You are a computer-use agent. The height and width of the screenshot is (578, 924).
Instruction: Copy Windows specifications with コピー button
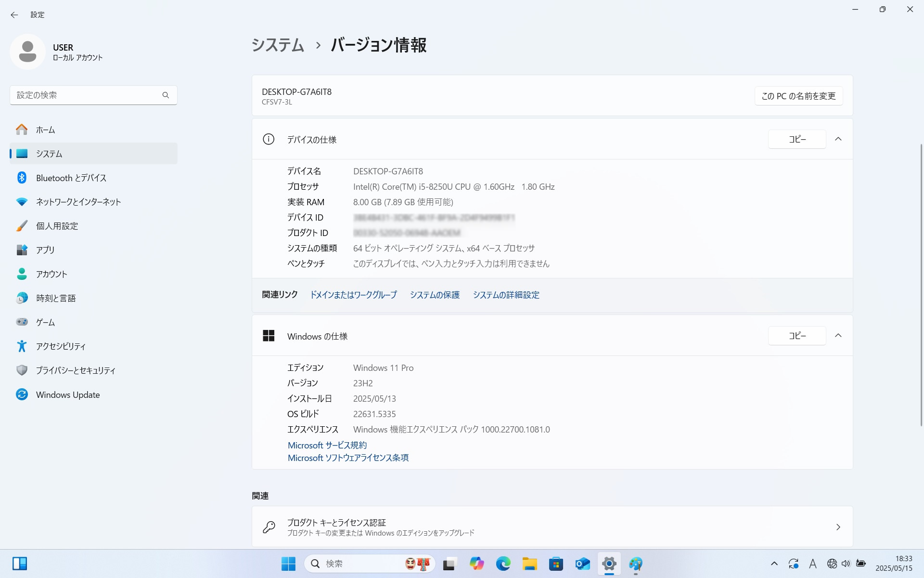(797, 336)
